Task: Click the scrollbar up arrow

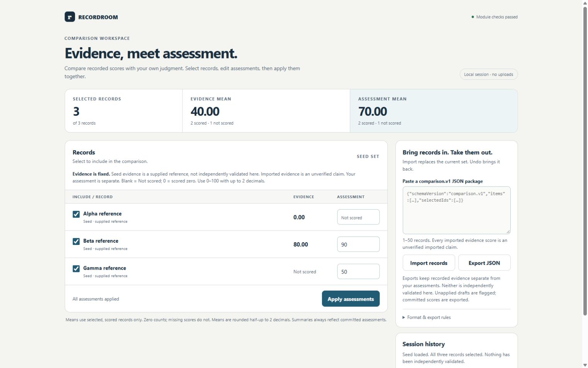Action: coord(585,3)
